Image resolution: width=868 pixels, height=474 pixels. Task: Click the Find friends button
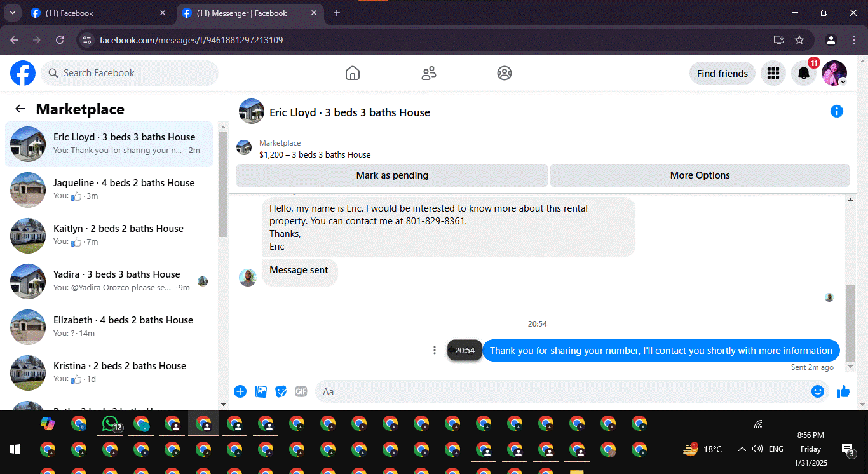coord(722,74)
